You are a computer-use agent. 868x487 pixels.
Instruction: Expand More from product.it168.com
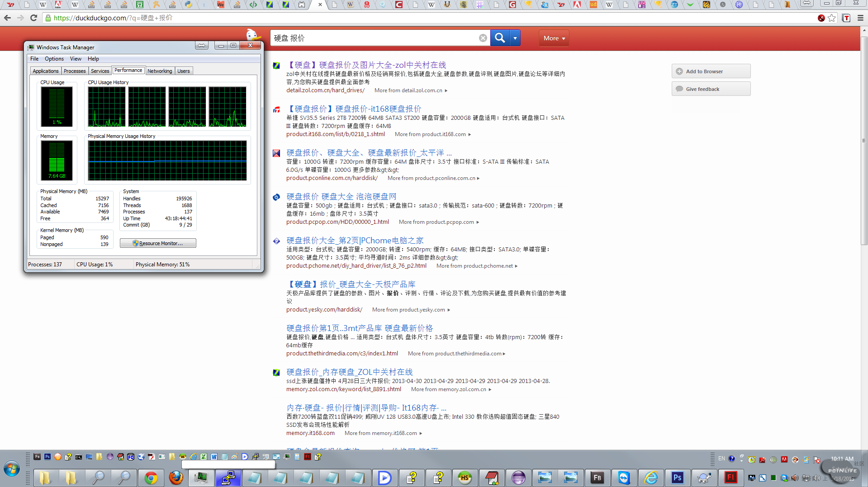[x=433, y=134]
